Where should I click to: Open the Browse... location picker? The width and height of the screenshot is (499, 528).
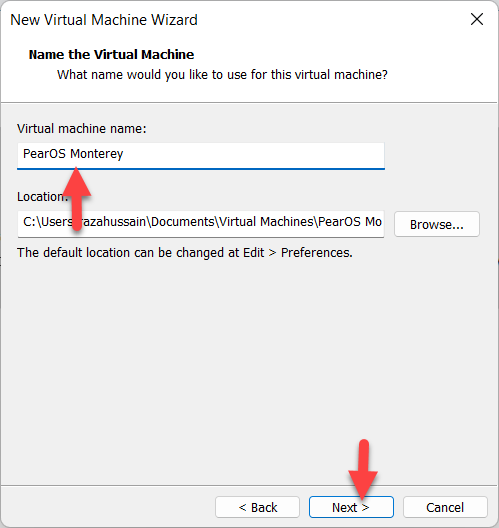[437, 224]
